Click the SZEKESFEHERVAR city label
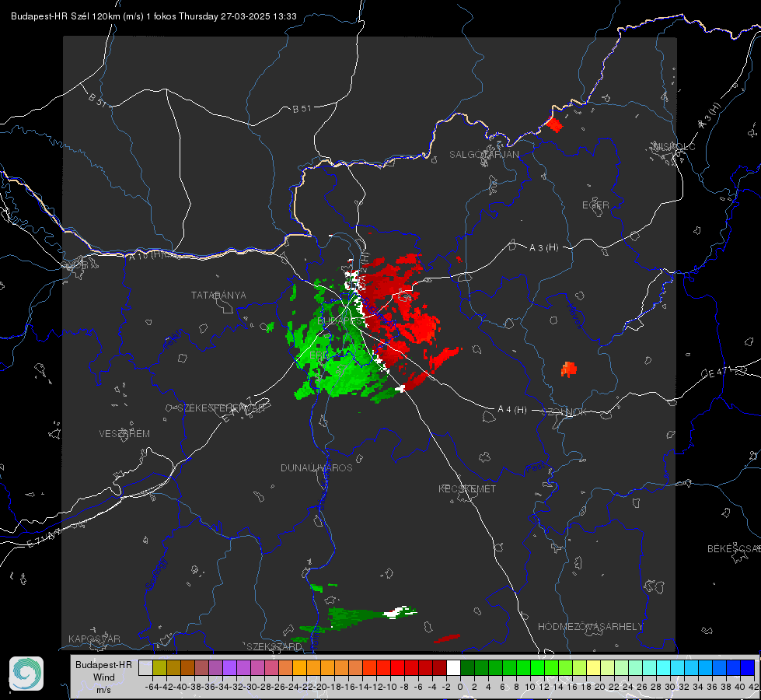This screenshot has height=700, width=761. (221, 408)
